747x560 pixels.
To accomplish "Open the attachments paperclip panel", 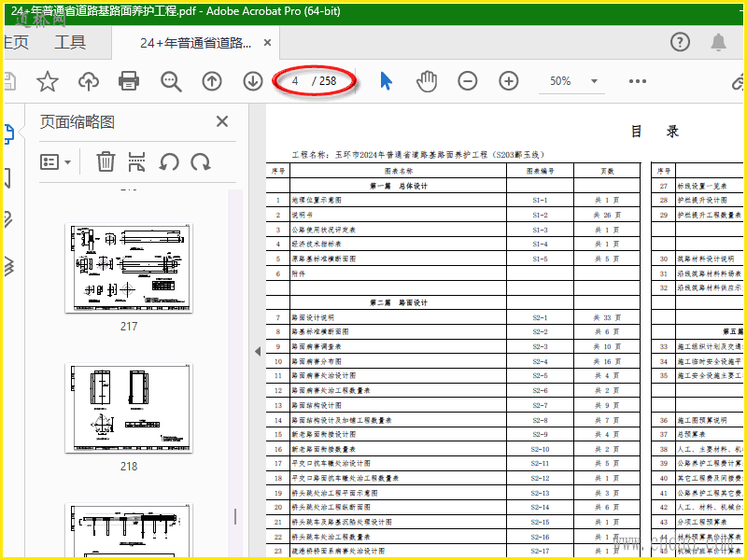I will 8,220.
